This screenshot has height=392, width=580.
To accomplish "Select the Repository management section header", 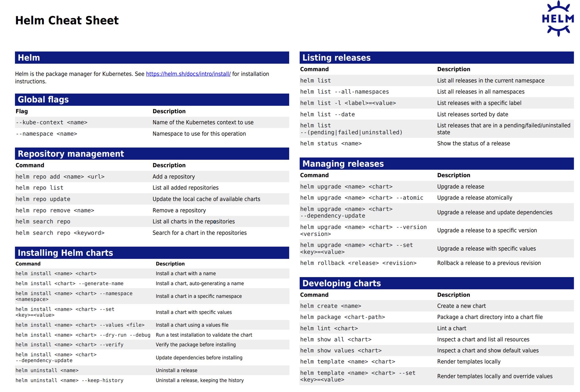I will pos(152,154).
